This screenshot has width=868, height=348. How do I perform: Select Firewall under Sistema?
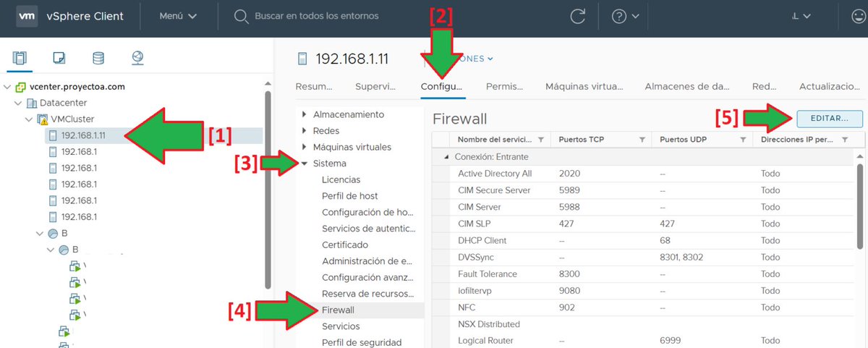(338, 310)
